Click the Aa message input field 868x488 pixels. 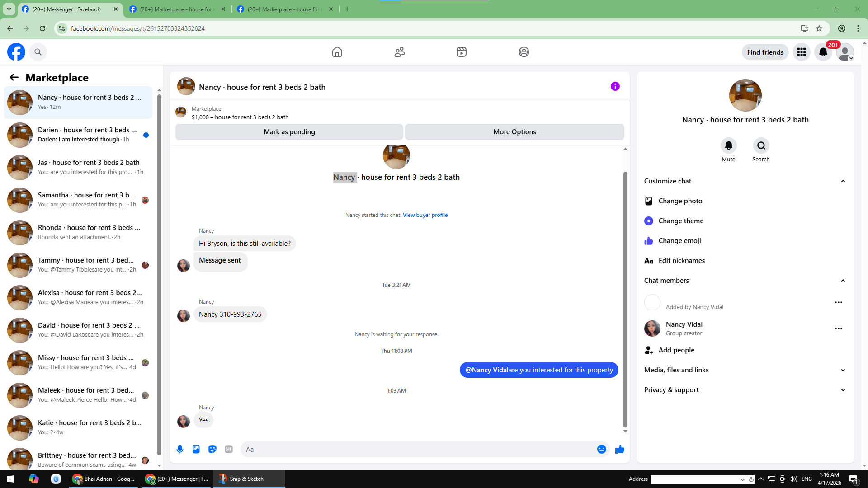click(418, 449)
